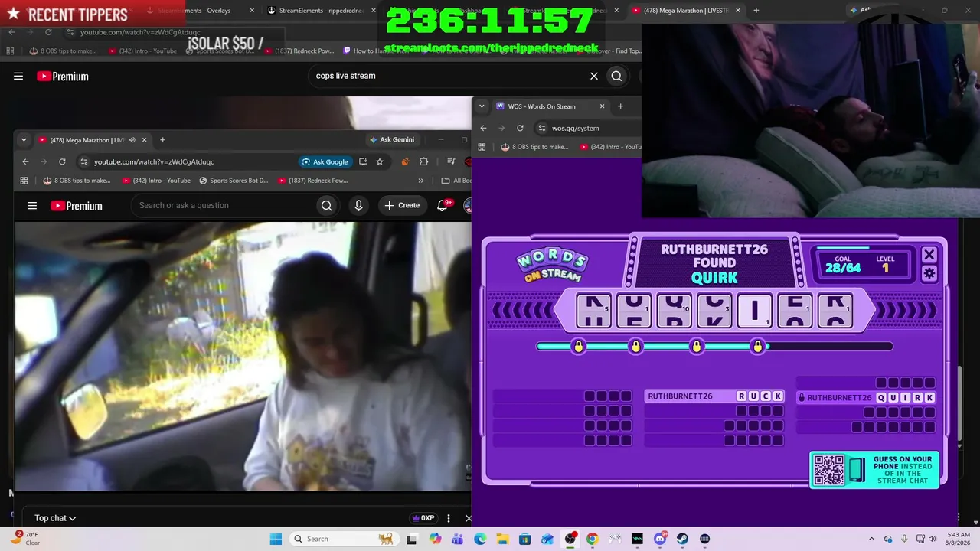Bookmark this page with the star icon

click(380, 161)
